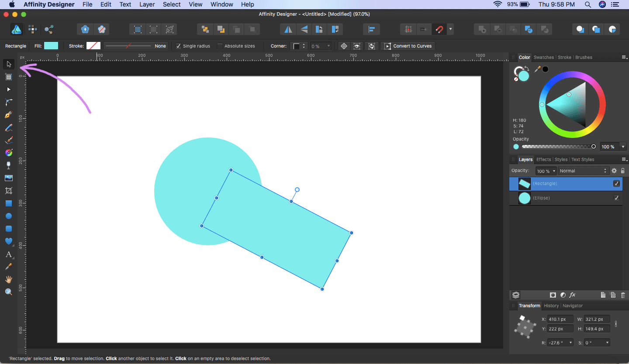Select the Move tool
This screenshot has width=629, height=364.
tap(9, 65)
